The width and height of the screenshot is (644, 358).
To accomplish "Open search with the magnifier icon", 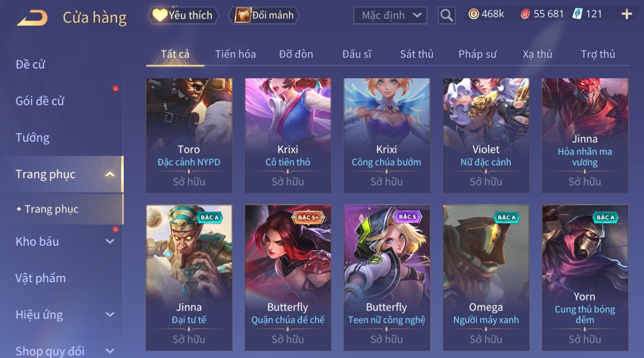I will (x=447, y=15).
